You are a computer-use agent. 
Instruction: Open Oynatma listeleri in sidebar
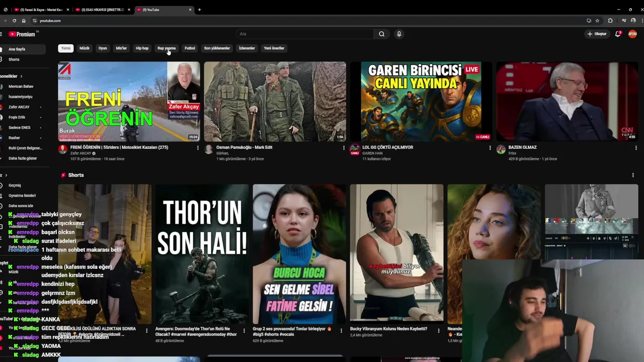click(x=22, y=196)
